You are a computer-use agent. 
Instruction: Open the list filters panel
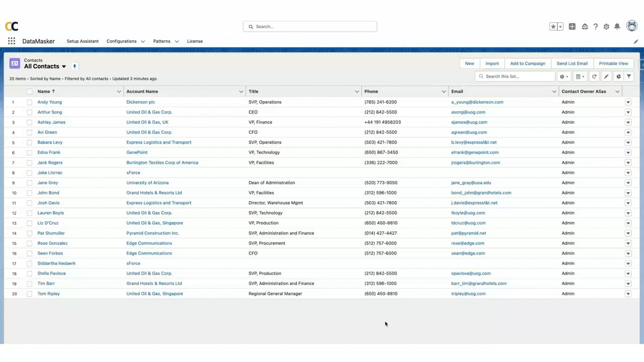629,76
